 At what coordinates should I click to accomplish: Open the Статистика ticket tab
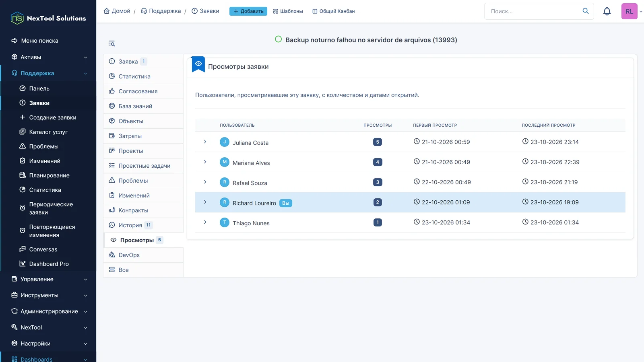143,76
